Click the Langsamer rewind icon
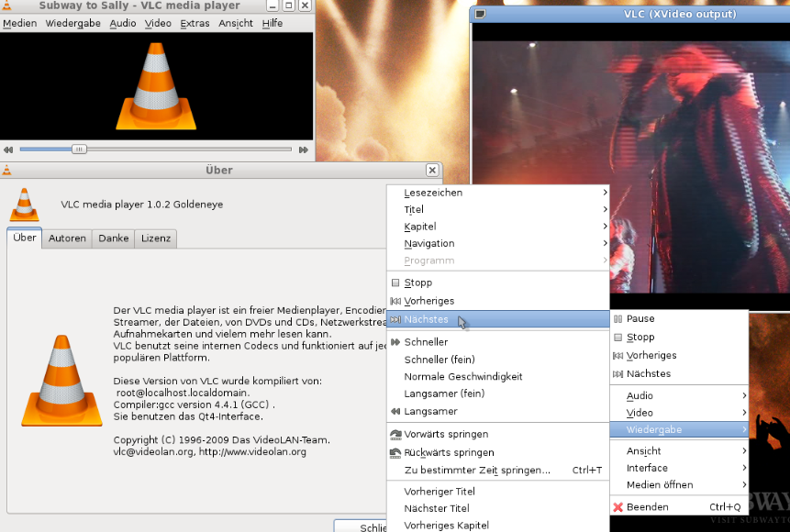Screen dimensions: 790x532 click(395, 411)
